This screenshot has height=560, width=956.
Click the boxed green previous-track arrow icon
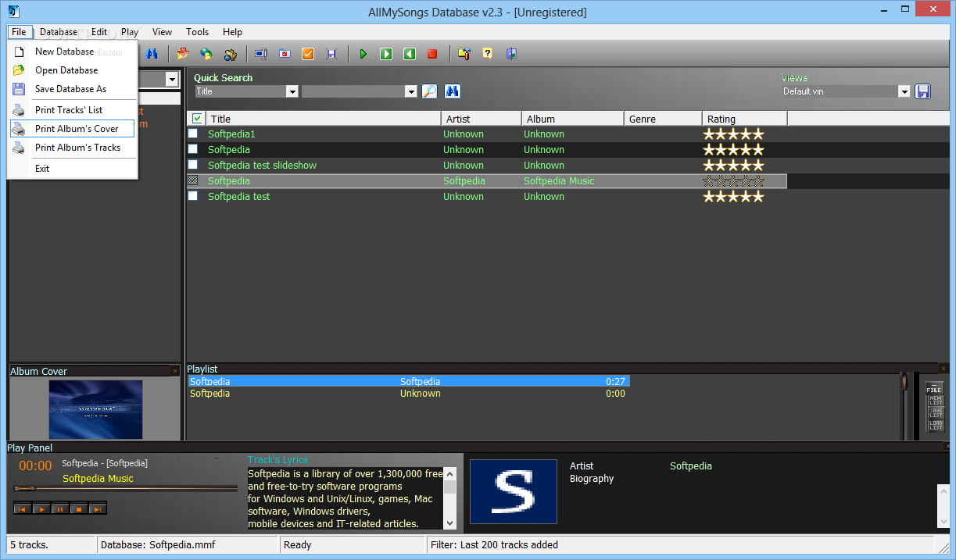410,54
